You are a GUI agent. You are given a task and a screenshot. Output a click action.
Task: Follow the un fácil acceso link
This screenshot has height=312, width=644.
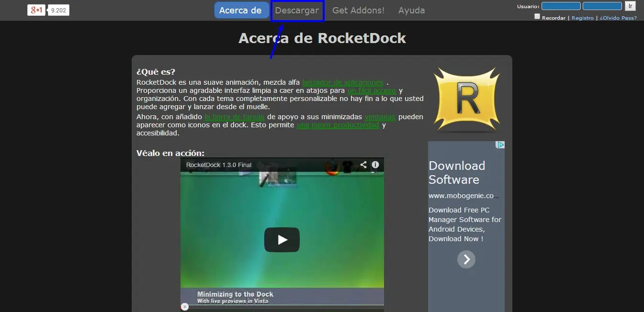[372, 90]
